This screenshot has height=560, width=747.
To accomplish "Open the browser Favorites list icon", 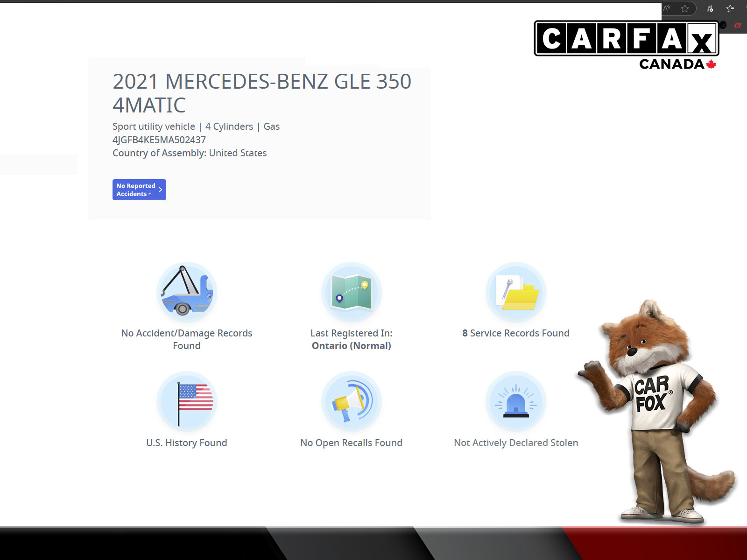I will pos(731,8).
